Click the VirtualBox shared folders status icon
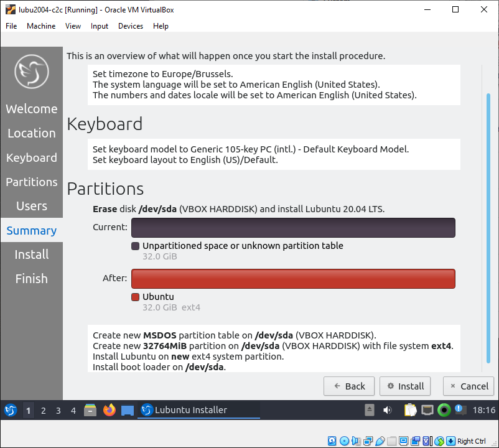The width and height of the screenshot is (499, 448). [x=391, y=440]
